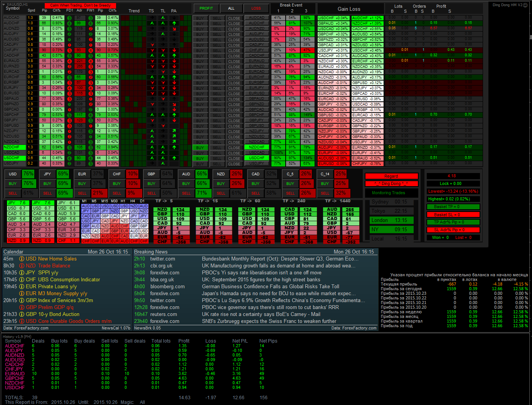Viewport: 532px width, 405px height.
Task: Click the FW1 circle indicator for EURAUD
Action: [x=90, y=61]
